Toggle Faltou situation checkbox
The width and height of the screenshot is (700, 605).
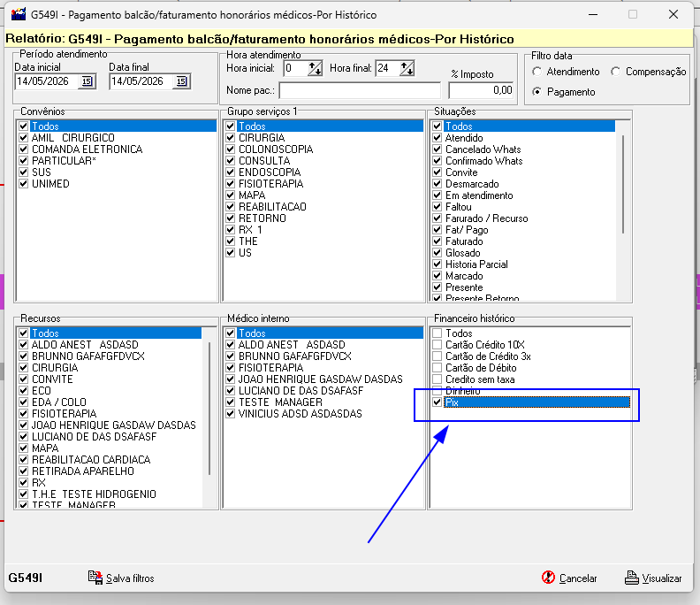pyautogui.click(x=437, y=206)
